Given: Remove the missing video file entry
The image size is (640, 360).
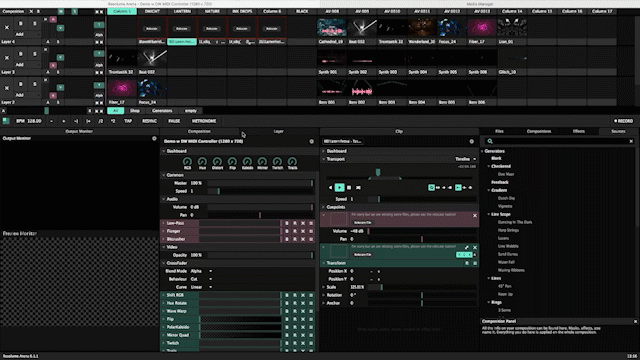Looking at the screenshot, I should [475, 247].
